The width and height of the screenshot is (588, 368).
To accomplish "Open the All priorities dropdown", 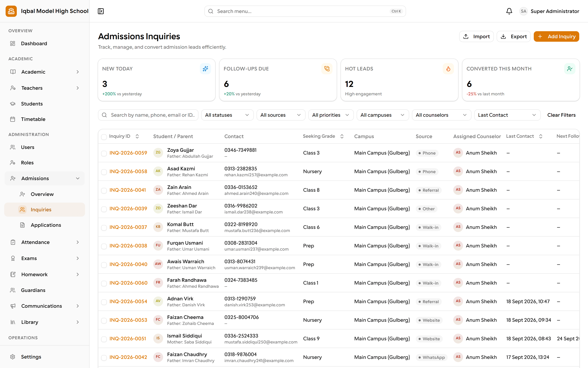I will (x=331, y=115).
